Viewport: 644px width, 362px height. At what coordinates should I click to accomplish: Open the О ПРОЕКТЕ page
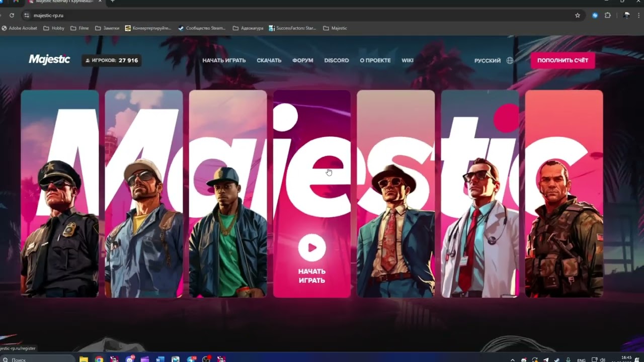point(375,60)
